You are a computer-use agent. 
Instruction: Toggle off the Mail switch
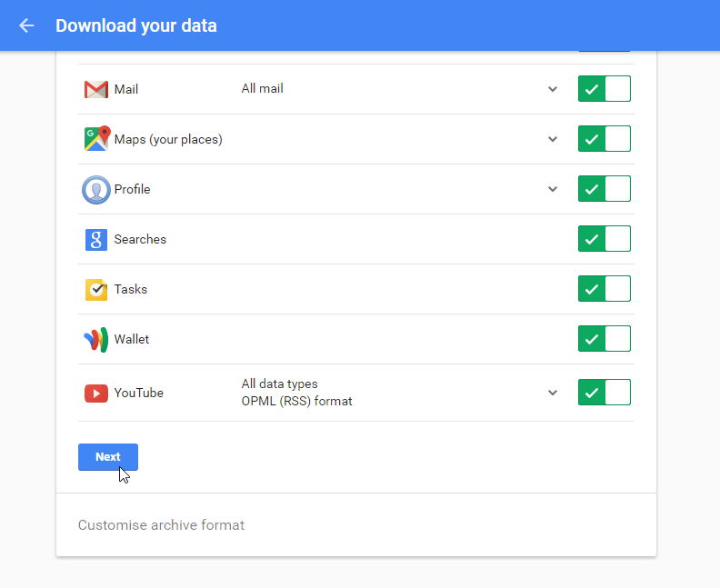605,88
